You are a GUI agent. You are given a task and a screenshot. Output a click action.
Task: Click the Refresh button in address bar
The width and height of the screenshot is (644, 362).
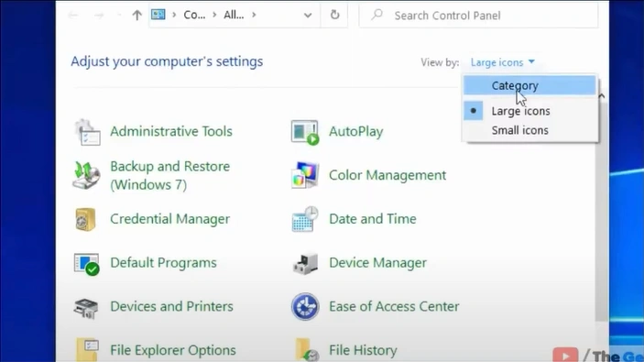click(x=334, y=15)
